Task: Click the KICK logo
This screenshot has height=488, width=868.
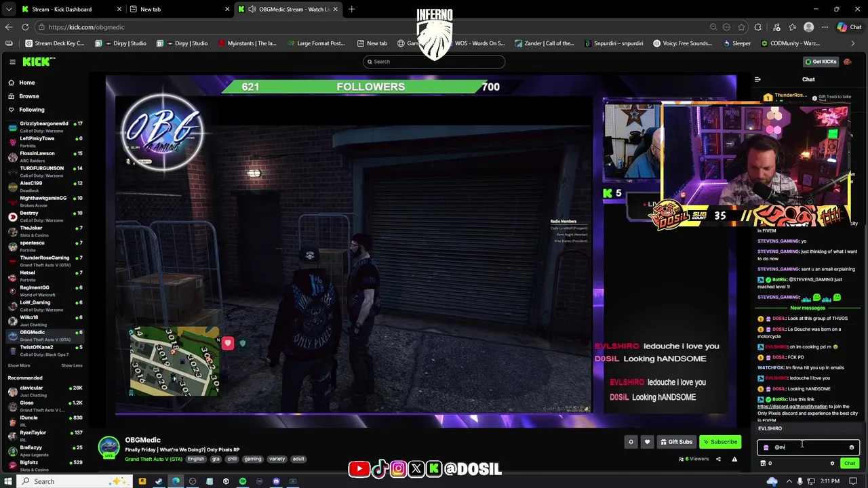Action: pos(39,62)
